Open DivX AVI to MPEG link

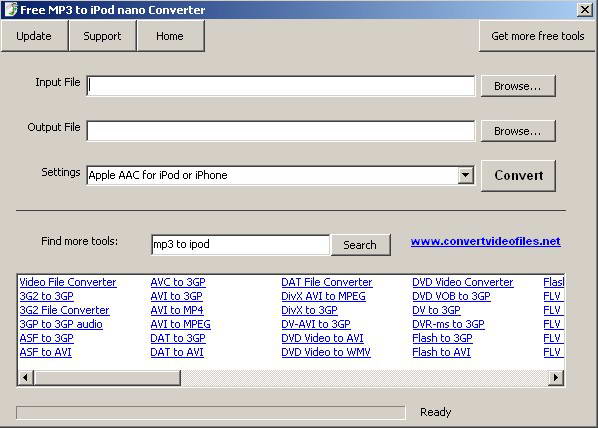[x=323, y=296]
